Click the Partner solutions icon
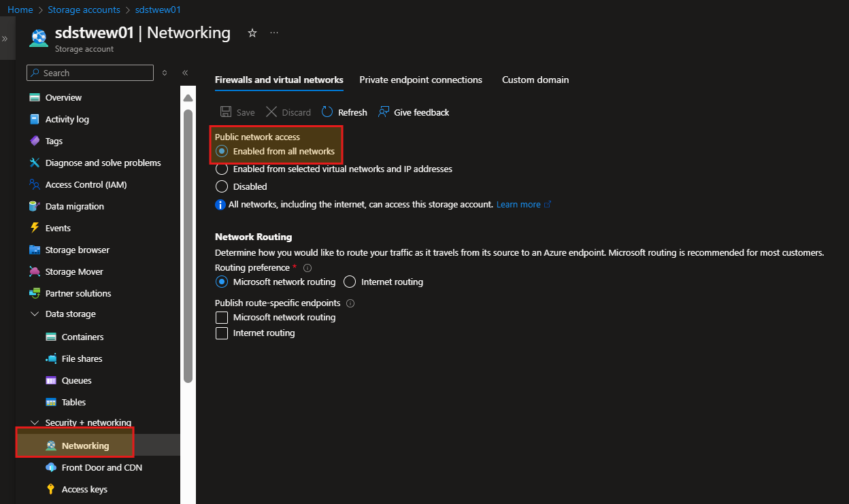Viewport: 849px width, 504px height. click(x=35, y=293)
